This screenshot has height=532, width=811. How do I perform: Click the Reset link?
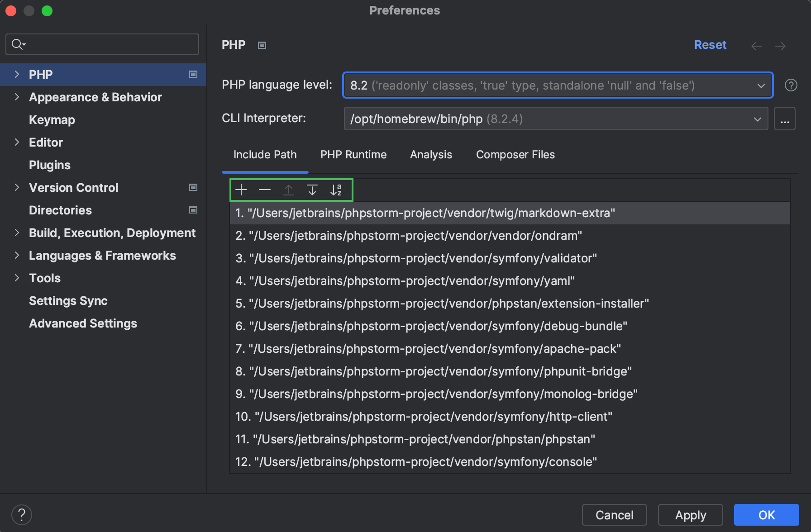pos(710,45)
